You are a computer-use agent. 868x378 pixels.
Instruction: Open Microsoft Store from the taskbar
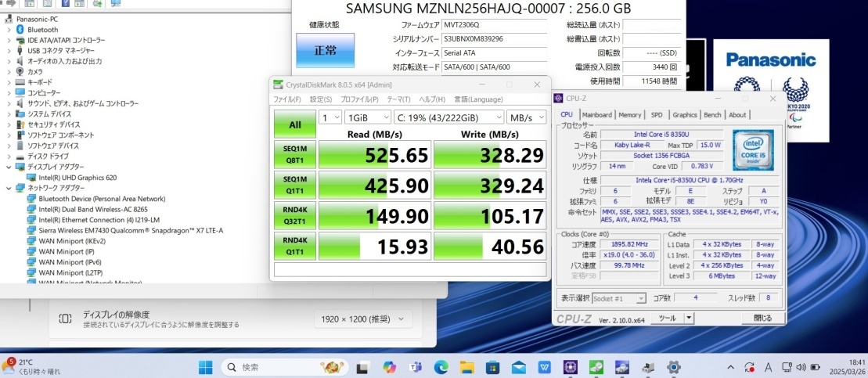[492, 367]
